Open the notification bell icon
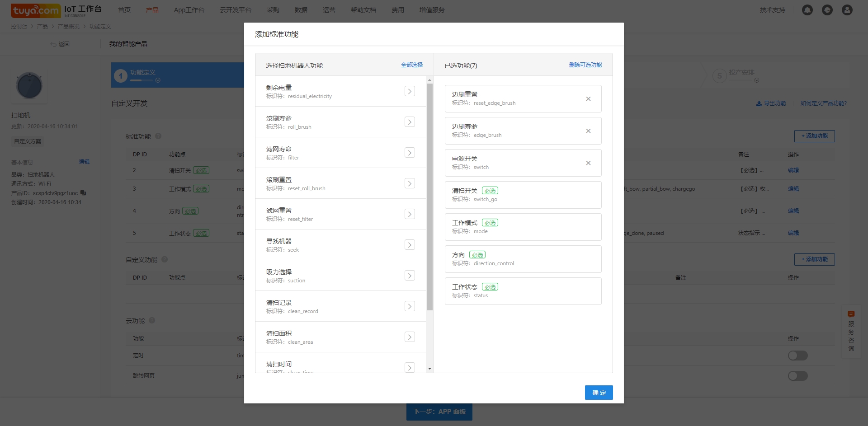Viewport: 868px width, 426px height. tap(807, 10)
